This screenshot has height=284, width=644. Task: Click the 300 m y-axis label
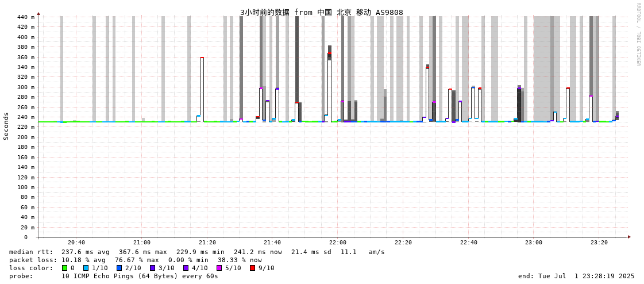coord(25,87)
